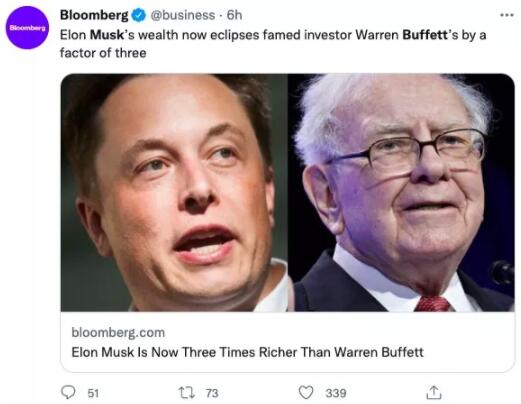The height and width of the screenshot is (404, 521).
Task: Click the 51 replies count
Action: (93, 393)
